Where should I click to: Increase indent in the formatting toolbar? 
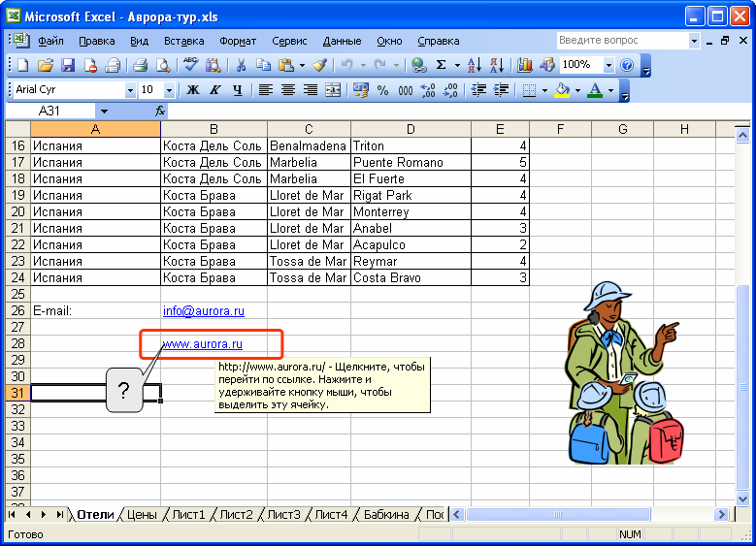(x=501, y=89)
